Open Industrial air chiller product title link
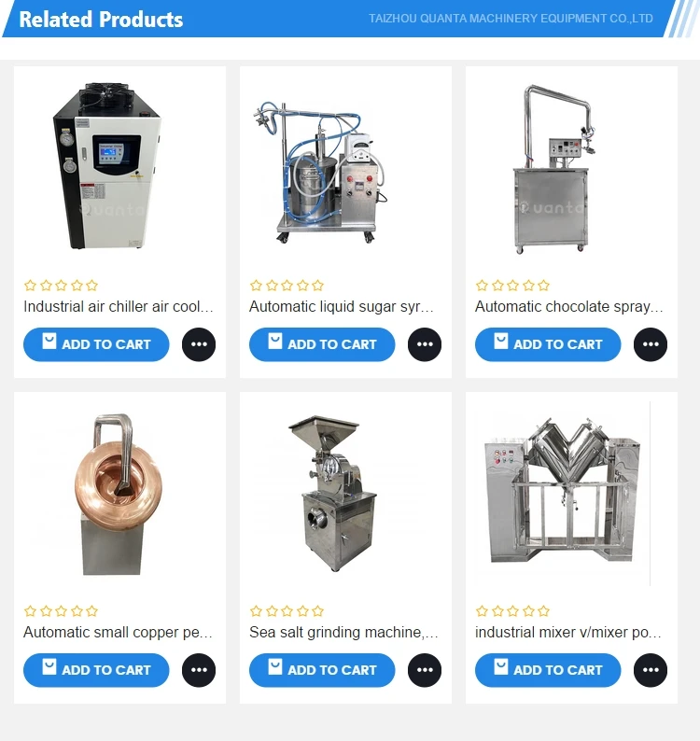The width and height of the screenshot is (700, 741). pos(119,307)
